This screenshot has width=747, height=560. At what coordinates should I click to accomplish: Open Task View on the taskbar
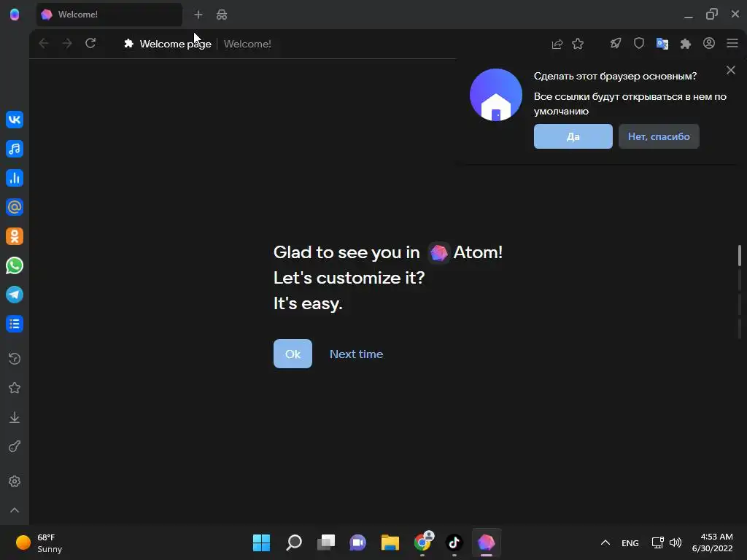326,542
